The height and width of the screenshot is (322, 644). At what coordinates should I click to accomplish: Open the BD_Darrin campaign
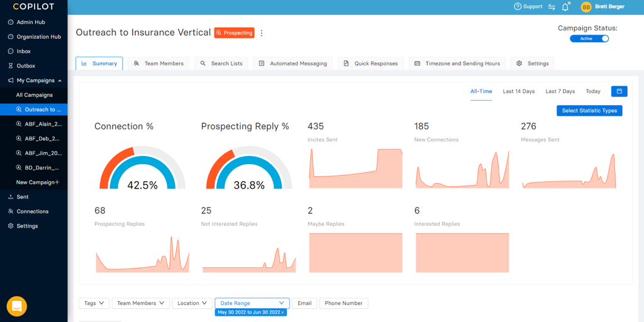34,167
